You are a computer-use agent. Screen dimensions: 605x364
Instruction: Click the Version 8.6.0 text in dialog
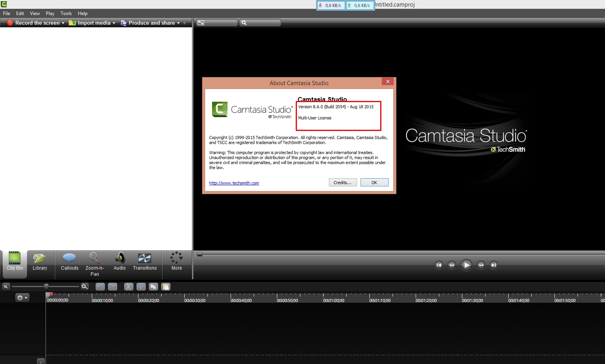pos(336,107)
